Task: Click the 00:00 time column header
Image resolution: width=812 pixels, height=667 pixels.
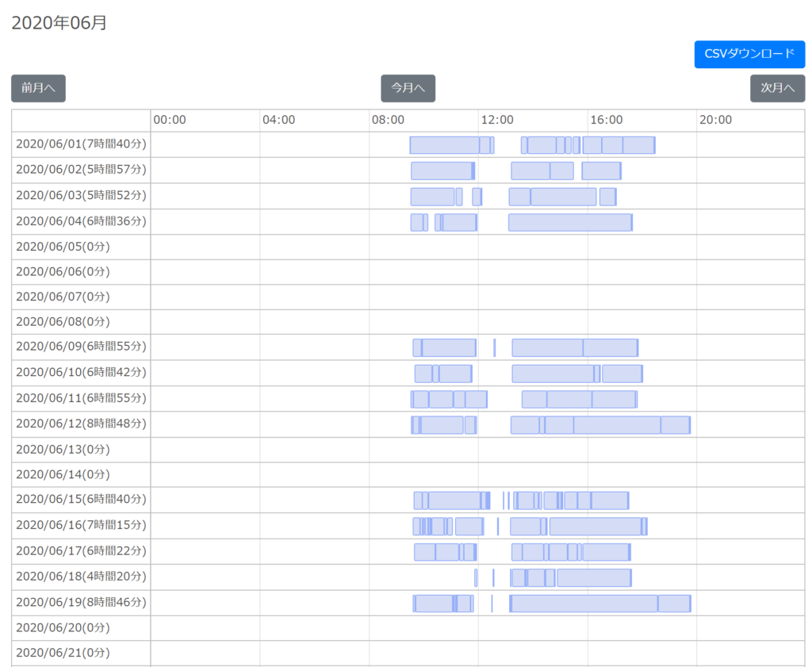Action: point(170,120)
